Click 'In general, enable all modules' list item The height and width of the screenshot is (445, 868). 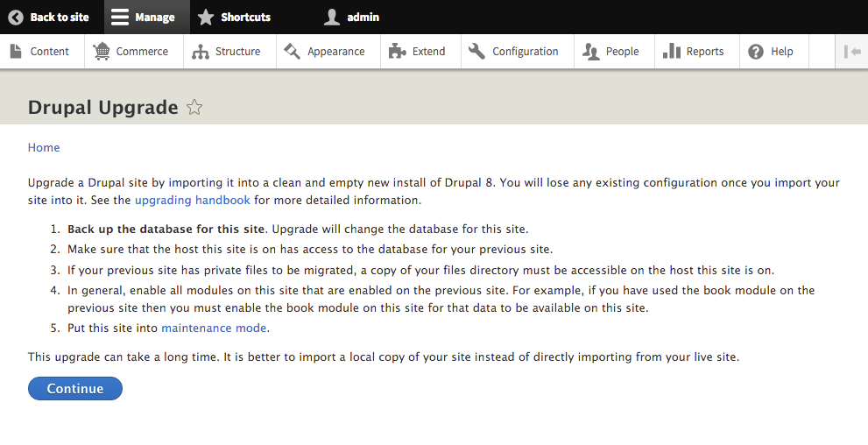pyautogui.click(x=441, y=299)
